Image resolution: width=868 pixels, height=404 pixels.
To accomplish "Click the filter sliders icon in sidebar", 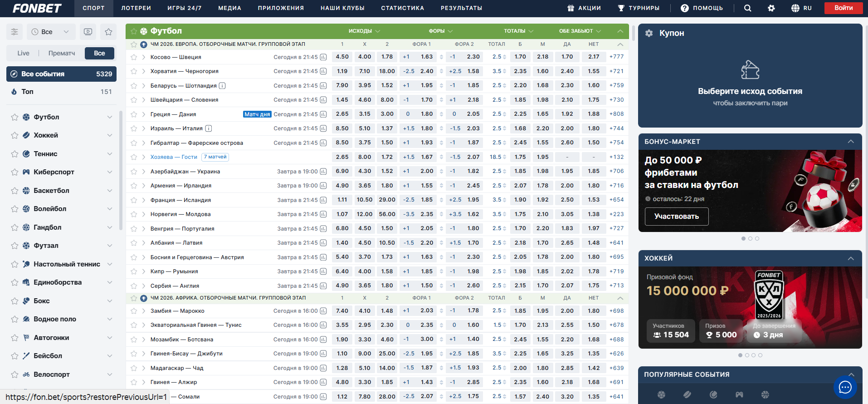I will [x=15, y=32].
